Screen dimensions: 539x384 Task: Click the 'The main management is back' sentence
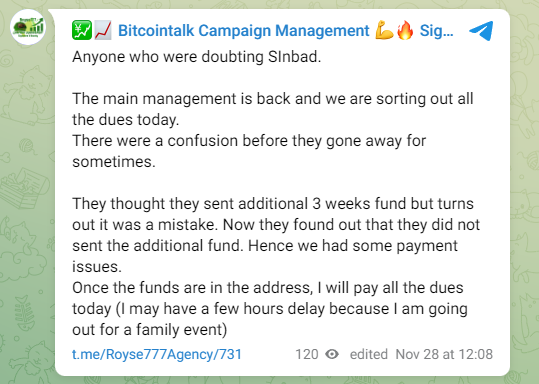pyautogui.click(x=273, y=109)
